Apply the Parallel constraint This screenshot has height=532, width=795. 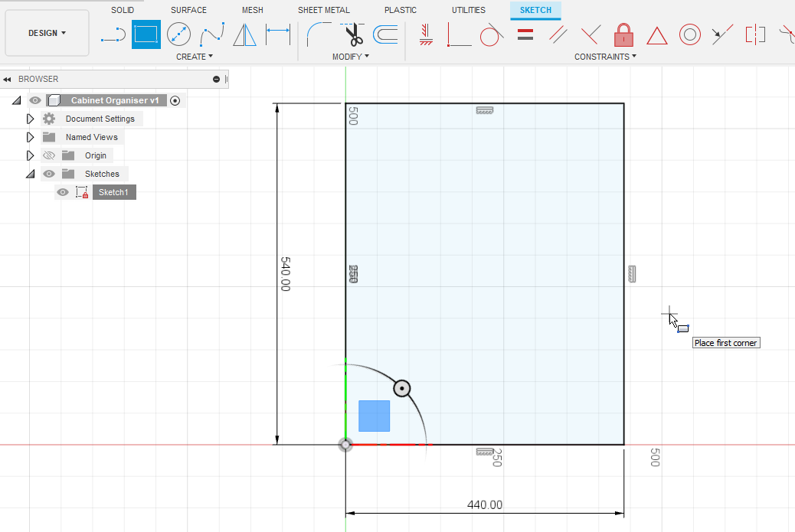pos(558,34)
